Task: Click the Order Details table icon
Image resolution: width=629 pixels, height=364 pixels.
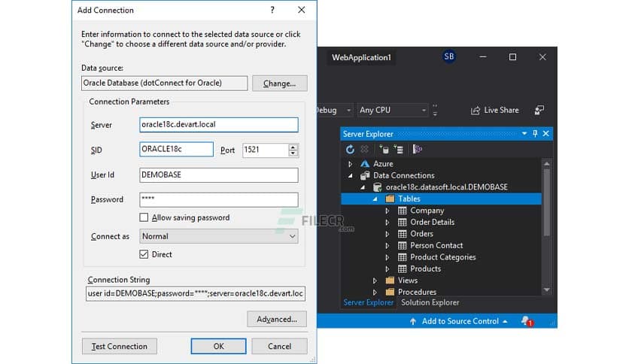Action: point(402,222)
